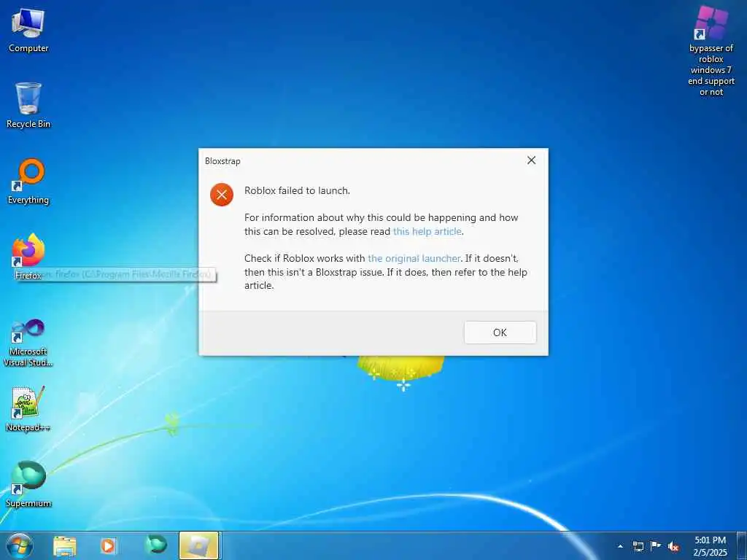Click the active Roblox taskbar button
Screen dimensions: 747x560
199,545
